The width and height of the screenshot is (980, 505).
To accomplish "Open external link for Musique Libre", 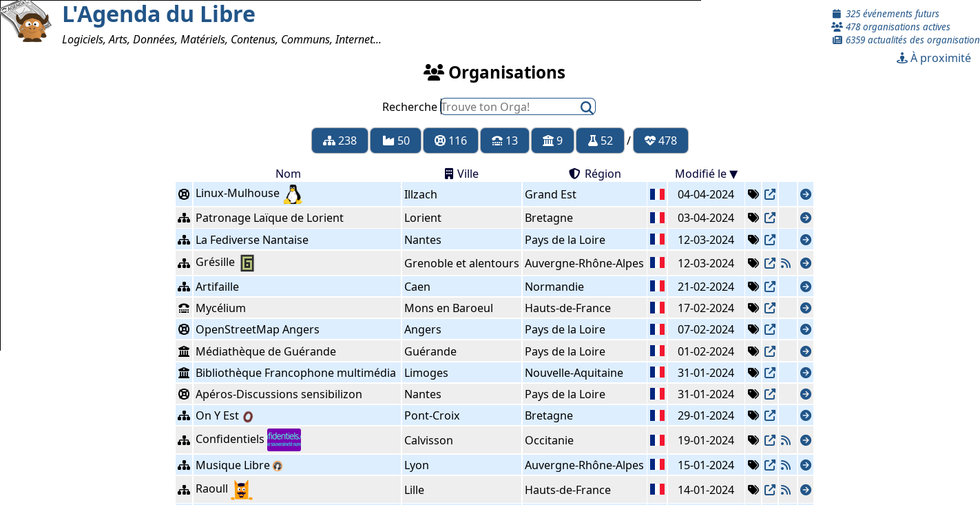I will pyautogui.click(x=770, y=465).
